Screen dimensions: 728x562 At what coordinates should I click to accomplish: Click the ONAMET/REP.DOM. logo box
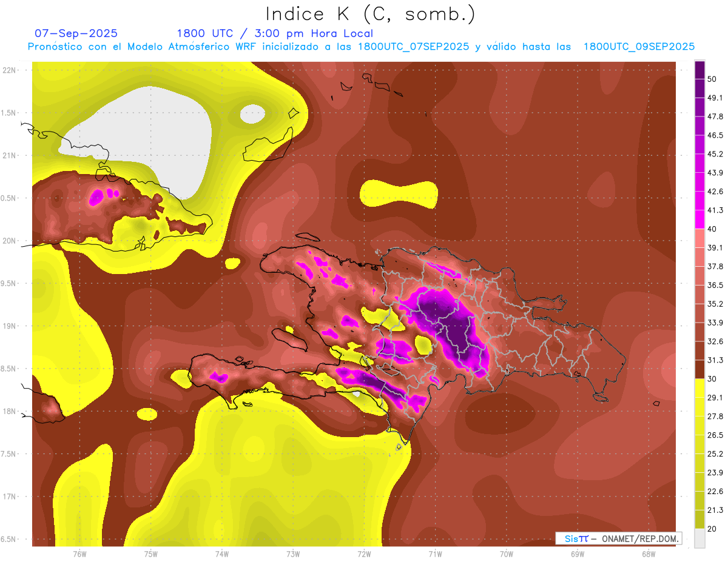pyautogui.click(x=618, y=538)
